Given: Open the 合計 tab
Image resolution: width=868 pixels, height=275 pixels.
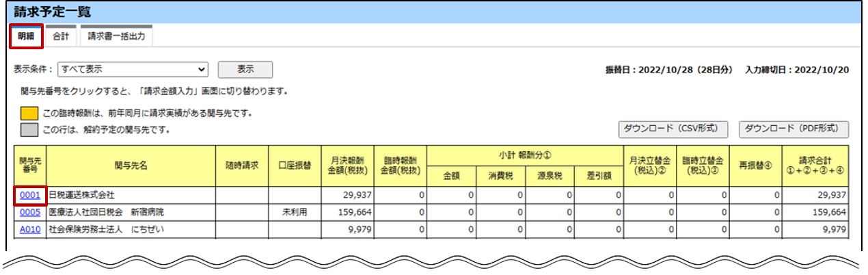Looking at the screenshot, I should click(x=61, y=36).
